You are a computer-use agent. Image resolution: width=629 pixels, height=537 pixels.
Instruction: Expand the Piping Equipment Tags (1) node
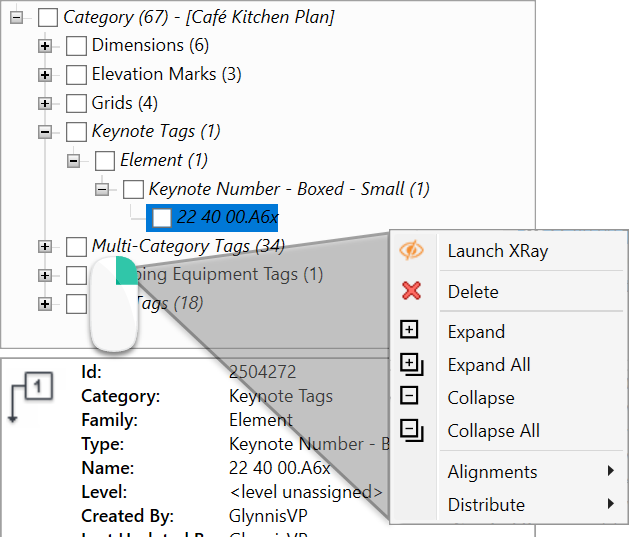coord(45,276)
